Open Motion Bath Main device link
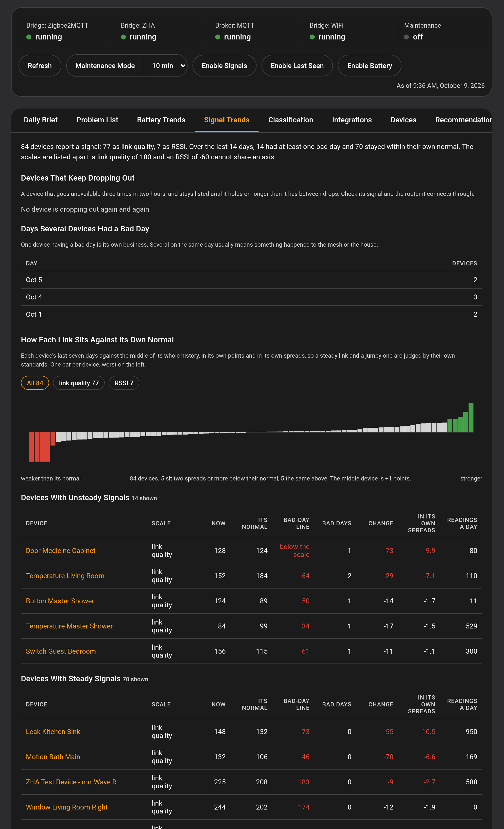This screenshot has height=829, width=504. (53, 757)
